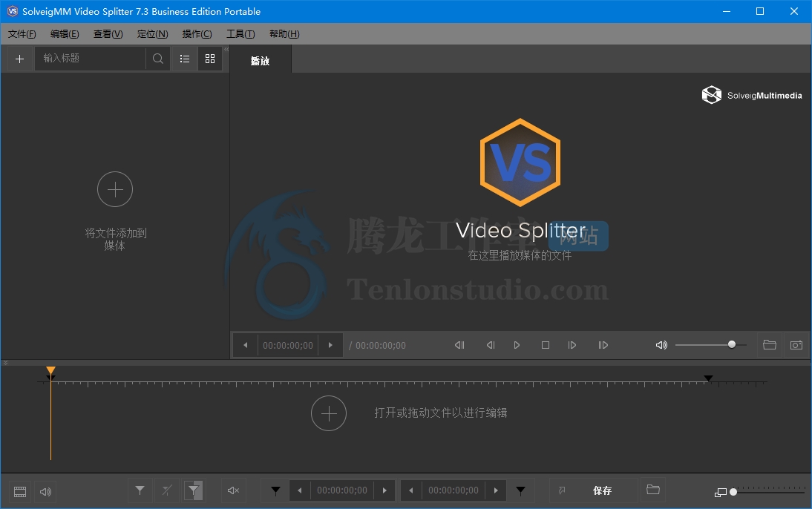812x509 pixels.
Task: Click the media title search field
Action: (91, 59)
